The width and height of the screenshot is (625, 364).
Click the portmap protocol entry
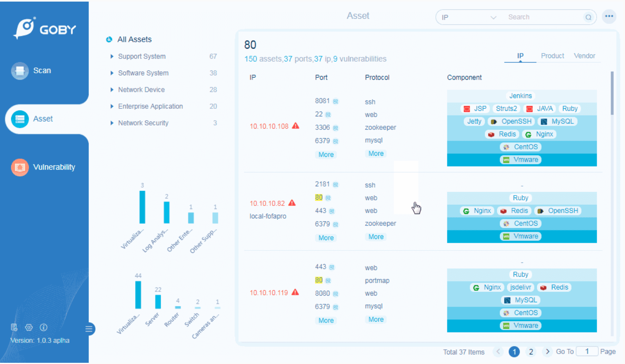point(377,281)
